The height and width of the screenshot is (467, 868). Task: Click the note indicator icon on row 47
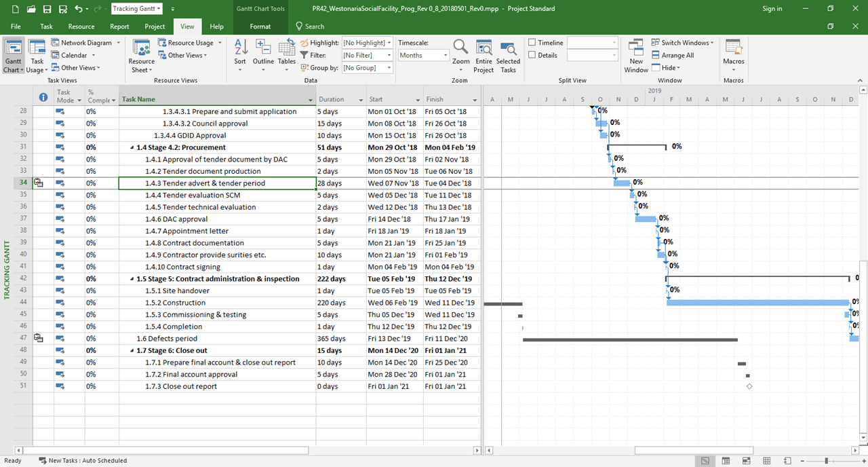coord(39,339)
